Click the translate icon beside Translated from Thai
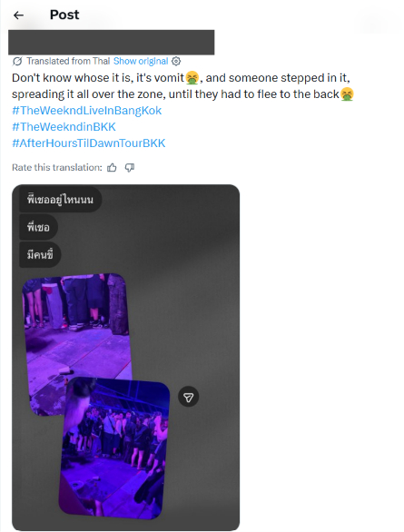404x532 pixels. point(17,61)
